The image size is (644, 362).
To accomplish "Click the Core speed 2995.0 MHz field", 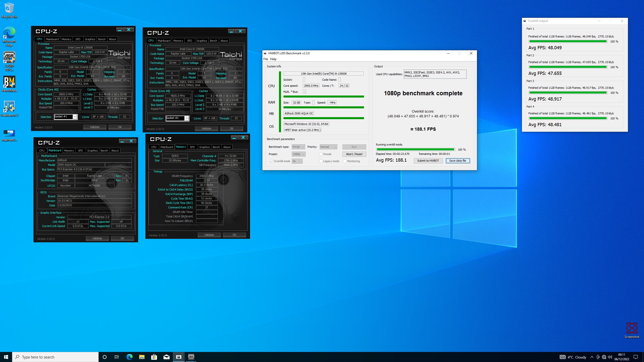I will [x=311, y=86].
